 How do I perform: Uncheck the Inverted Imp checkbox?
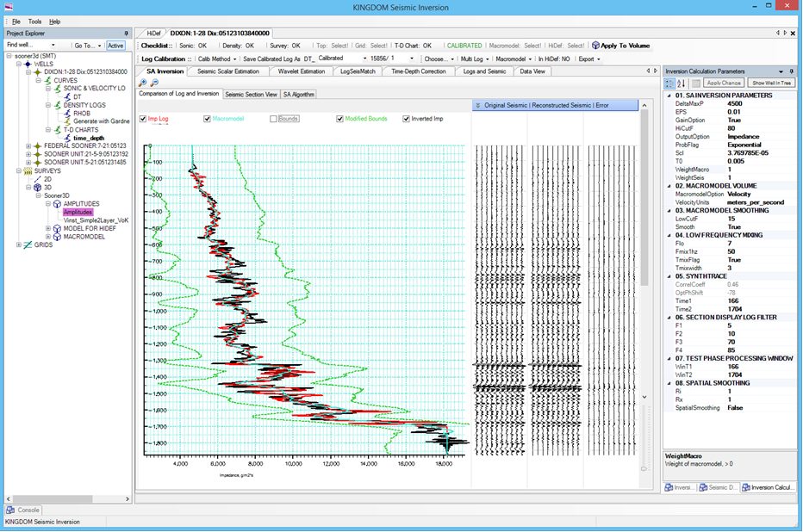(406, 119)
